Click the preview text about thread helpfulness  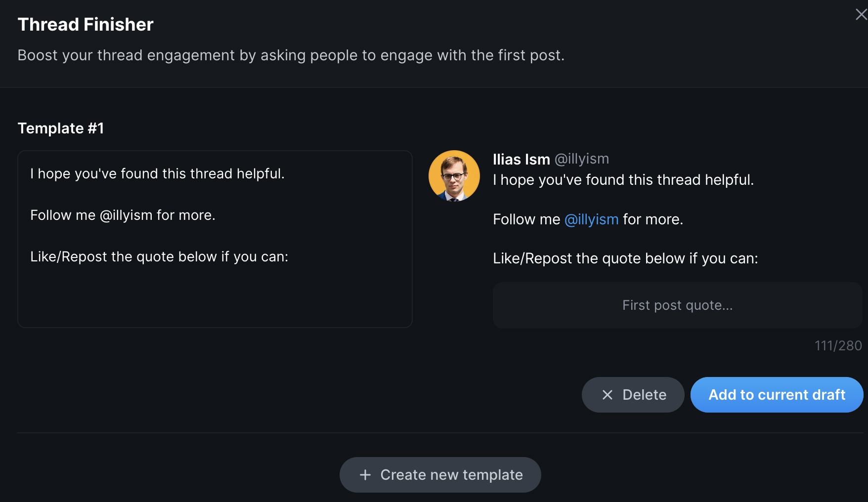[623, 179]
